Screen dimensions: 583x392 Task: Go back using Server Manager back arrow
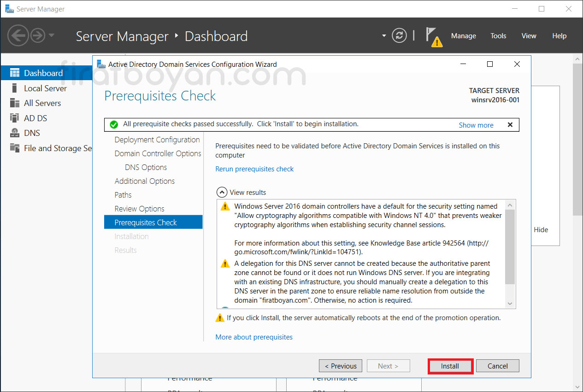[18, 35]
